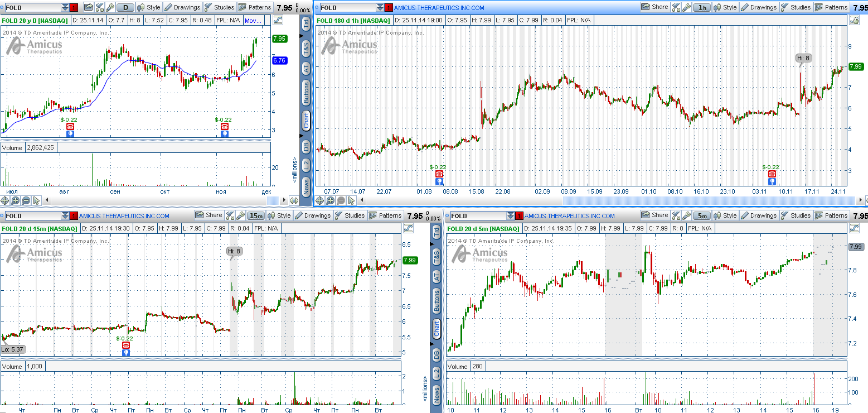Open T&S side tab of daily chart
The image size is (868, 413).
pyautogui.click(x=306, y=49)
